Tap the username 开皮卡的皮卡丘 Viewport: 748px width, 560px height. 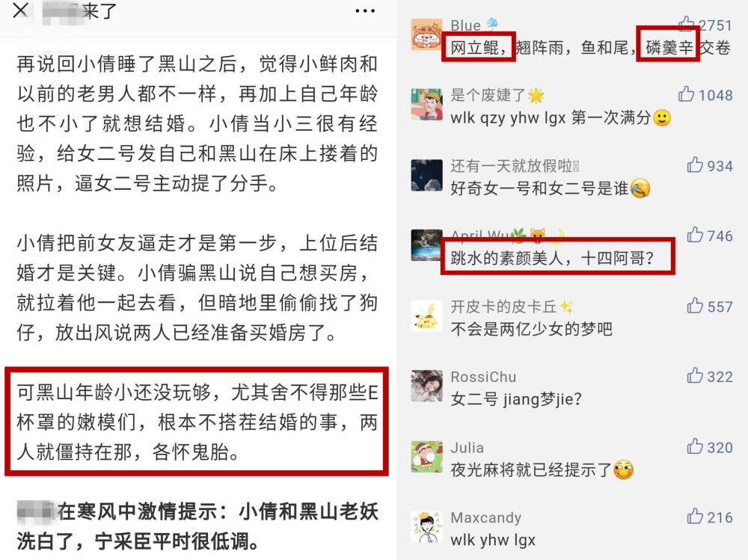coord(503,307)
